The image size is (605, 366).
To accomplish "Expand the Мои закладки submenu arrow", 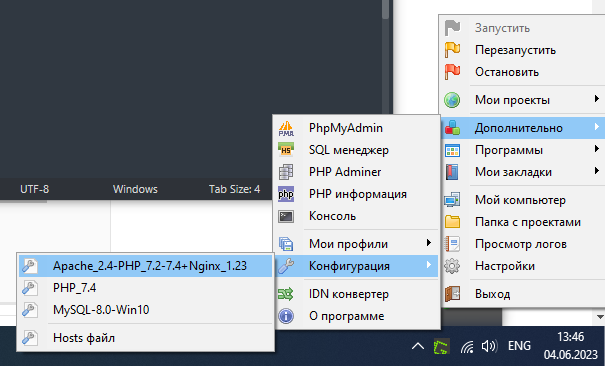I will coord(597,171).
